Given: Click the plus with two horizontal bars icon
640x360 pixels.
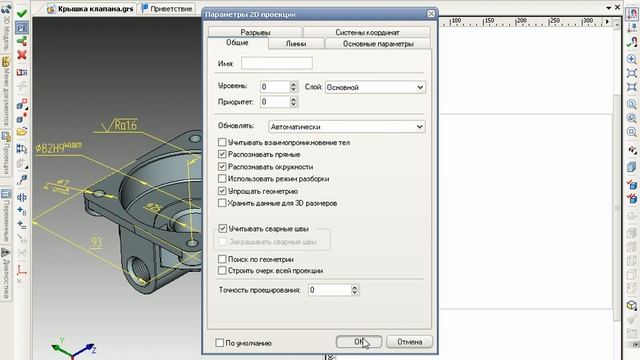Looking at the screenshot, I should point(22,225).
